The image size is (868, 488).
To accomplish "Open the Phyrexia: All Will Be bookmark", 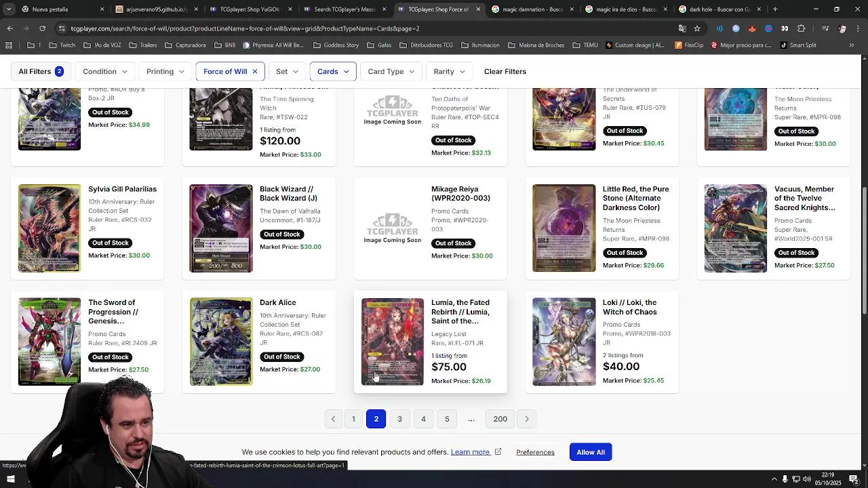I will coord(273,45).
